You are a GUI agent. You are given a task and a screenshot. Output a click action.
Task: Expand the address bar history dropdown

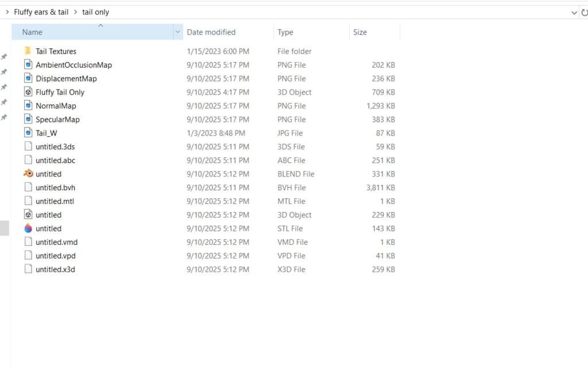(574, 13)
